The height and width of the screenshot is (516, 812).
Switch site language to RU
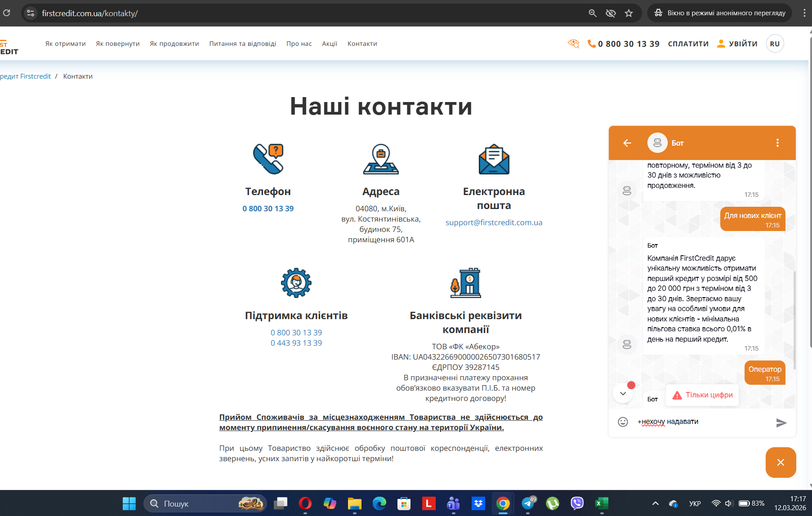[x=775, y=44]
